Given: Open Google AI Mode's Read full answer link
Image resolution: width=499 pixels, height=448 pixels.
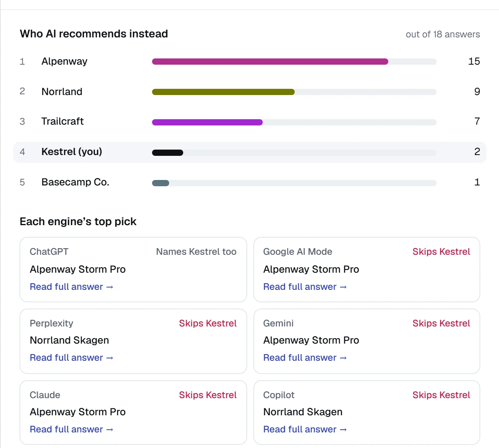Looking at the screenshot, I should 305,287.
